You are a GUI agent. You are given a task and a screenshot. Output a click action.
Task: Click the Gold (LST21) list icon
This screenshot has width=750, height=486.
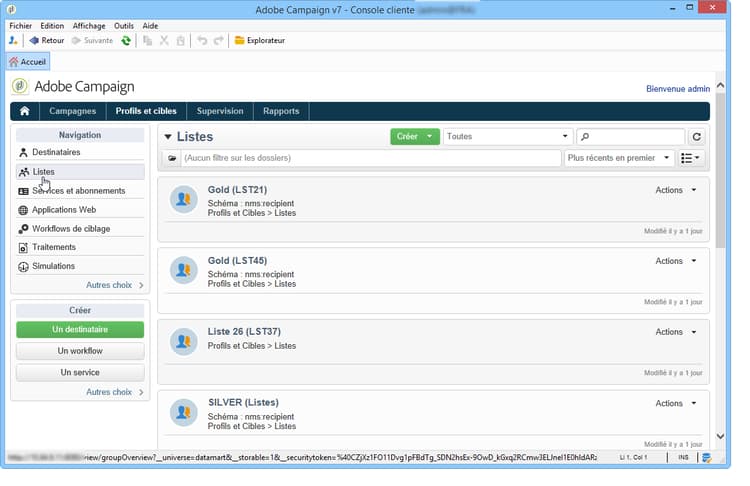click(x=184, y=199)
